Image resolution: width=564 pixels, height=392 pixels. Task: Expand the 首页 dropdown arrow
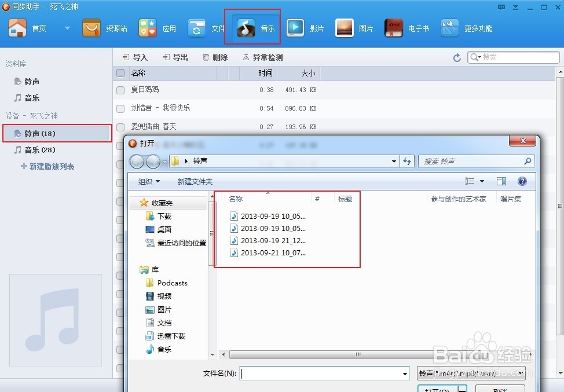pos(67,27)
